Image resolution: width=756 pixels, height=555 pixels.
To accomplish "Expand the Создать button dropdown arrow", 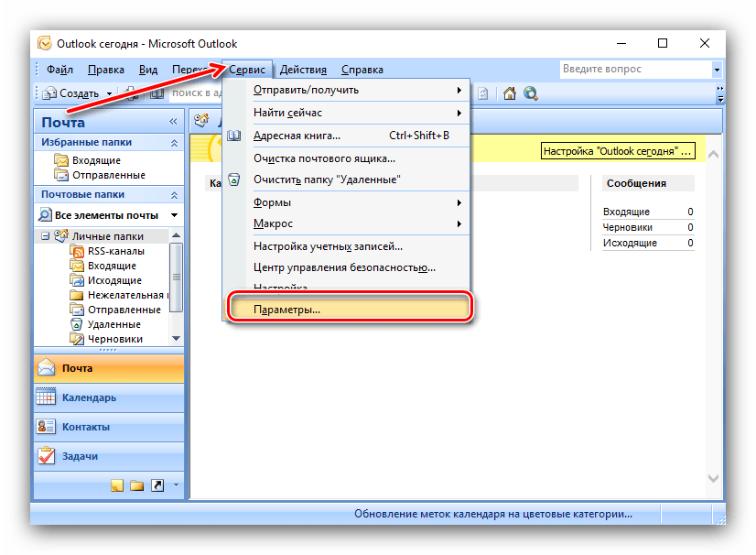I will 110,93.
